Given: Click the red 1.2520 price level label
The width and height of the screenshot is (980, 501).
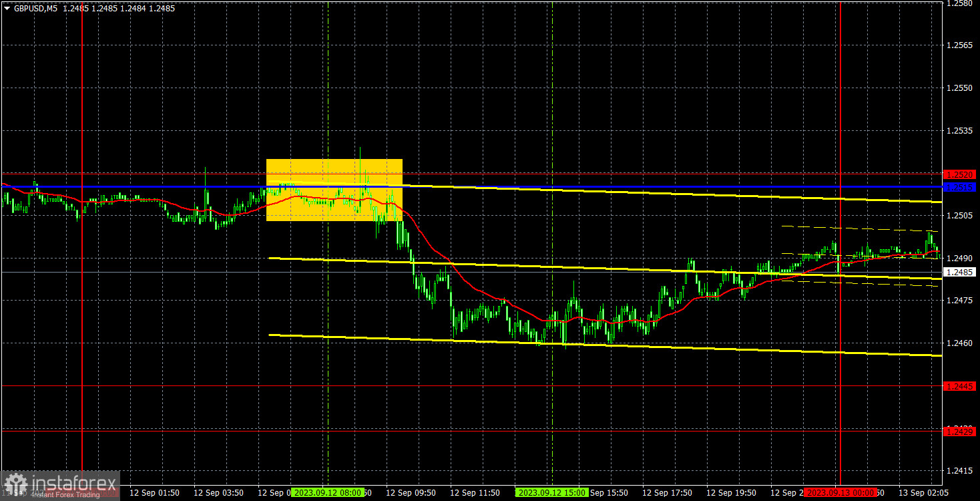Looking at the screenshot, I should 960,174.
